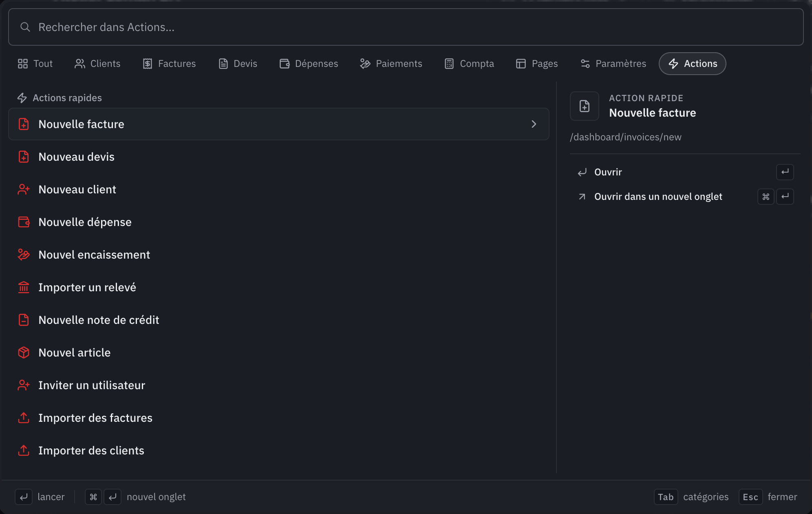Click the return-arrow icon left of Ouvrir
This screenshot has height=514, width=812.
582,172
